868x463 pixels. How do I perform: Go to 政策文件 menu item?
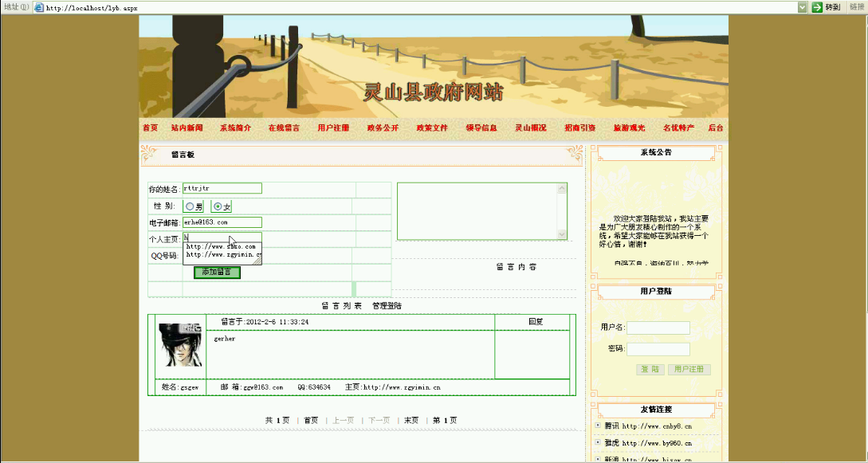click(432, 128)
